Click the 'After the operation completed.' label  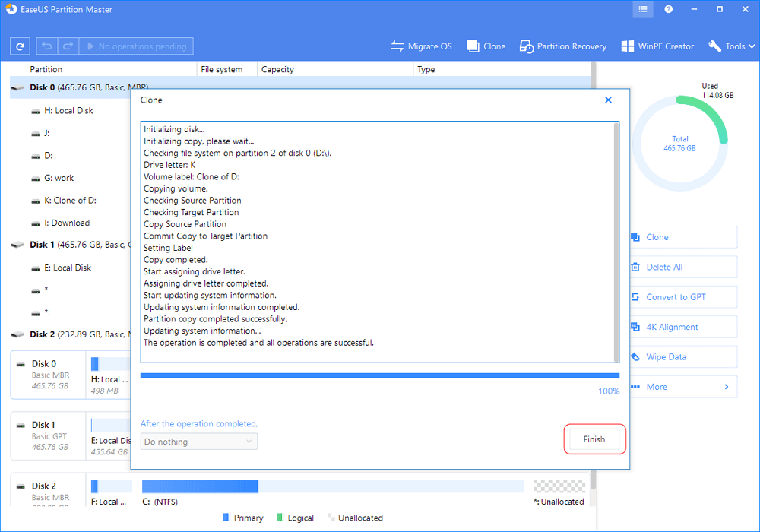pyautogui.click(x=198, y=424)
